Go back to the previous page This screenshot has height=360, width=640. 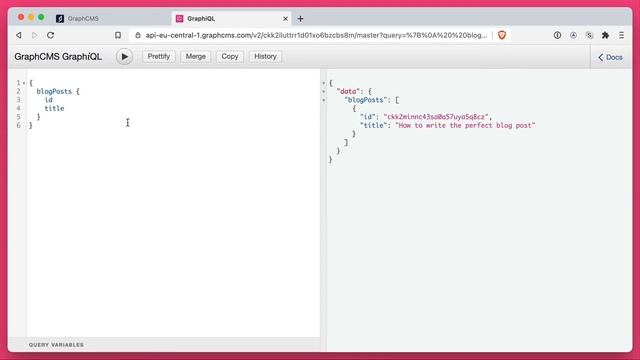[19, 36]
